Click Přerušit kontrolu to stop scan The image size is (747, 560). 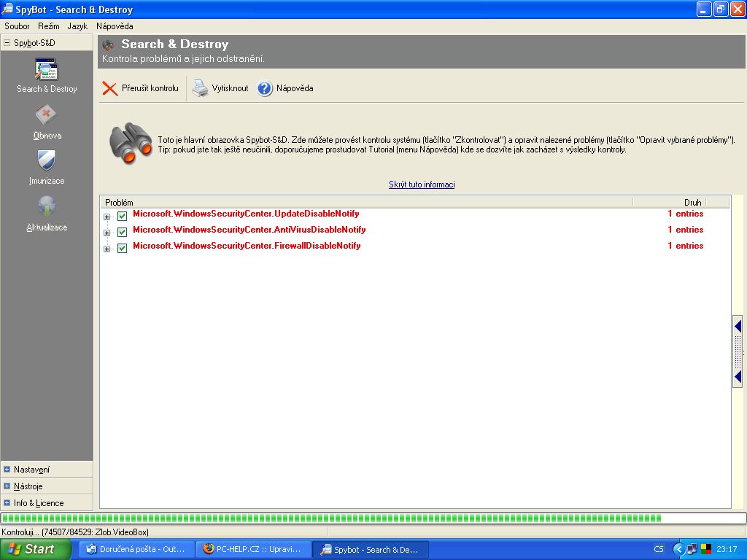[x=150, y=88]
